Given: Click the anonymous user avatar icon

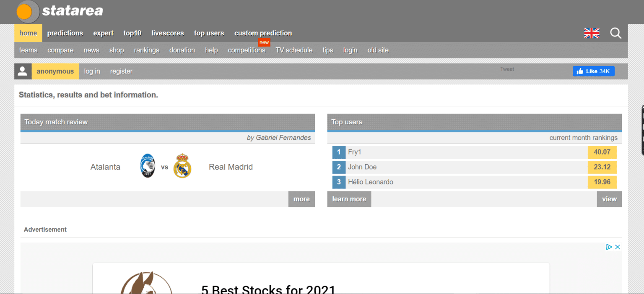Looking at the screenshot, I should pyautogui.click(x=23, y=71).
